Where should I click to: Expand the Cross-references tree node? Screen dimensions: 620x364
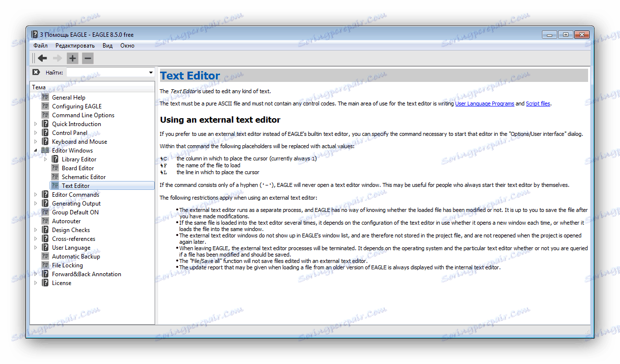(35, 239)
